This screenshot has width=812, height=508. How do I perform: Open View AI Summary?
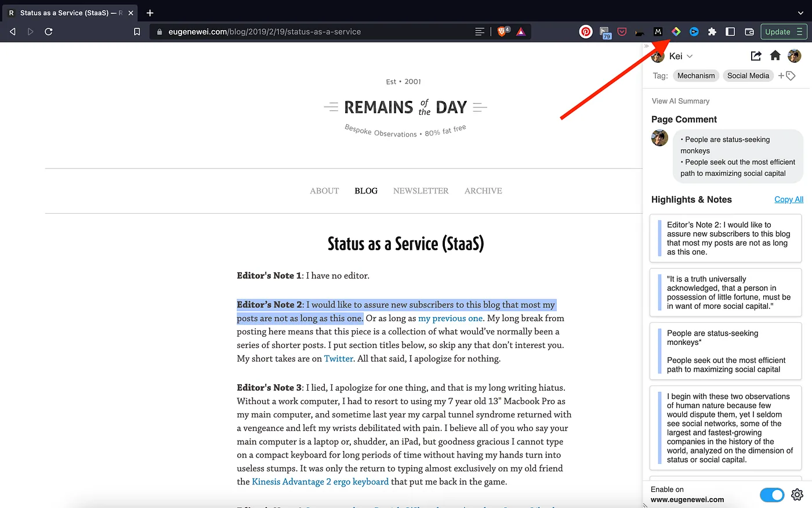[x=680, y=101]
